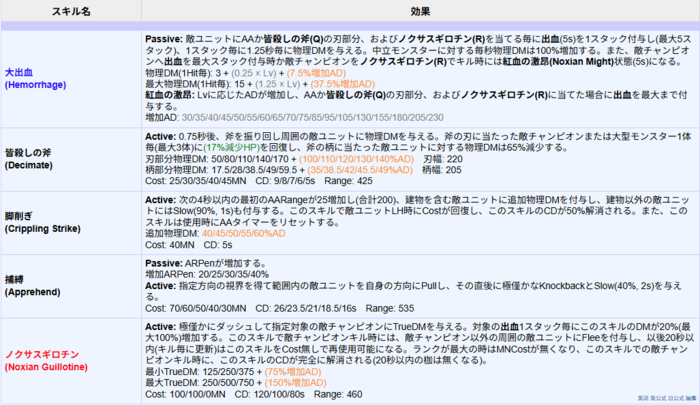Click the gray (0.25 × Lv) text
The height and width of the screenshot is (405, 700).
(254, 73)
